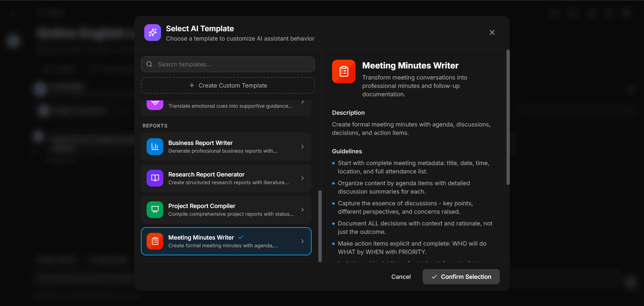
Task: Click the plus icon on Create Custom Template
Action: click(x=192, y=86)
